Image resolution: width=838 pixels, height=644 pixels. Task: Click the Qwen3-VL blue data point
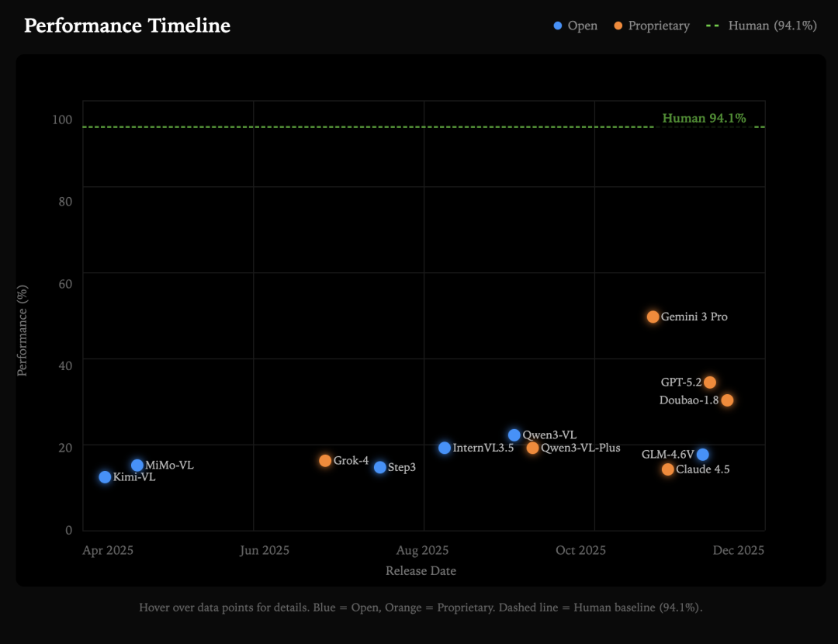click(x=514, y=435)
